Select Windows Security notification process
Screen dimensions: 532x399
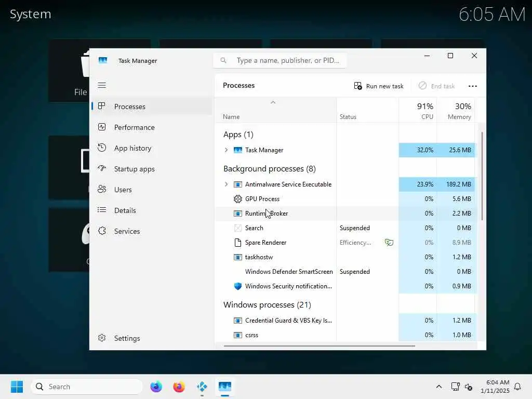coord(345,286)
